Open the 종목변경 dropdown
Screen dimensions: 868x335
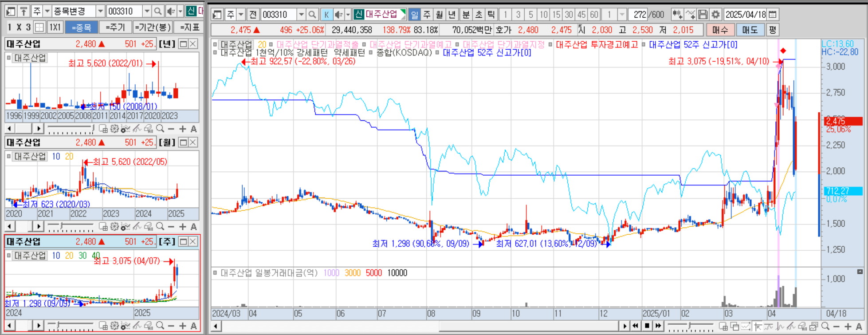pos(101,11)
